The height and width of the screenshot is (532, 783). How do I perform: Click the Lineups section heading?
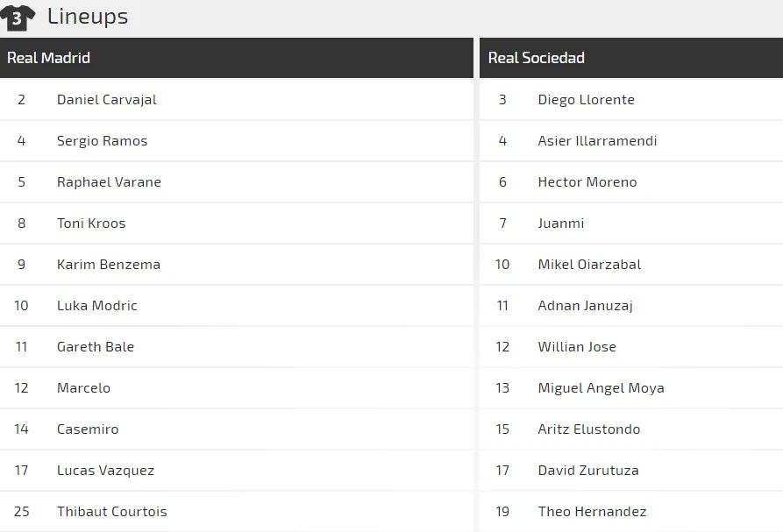point(87,17)
